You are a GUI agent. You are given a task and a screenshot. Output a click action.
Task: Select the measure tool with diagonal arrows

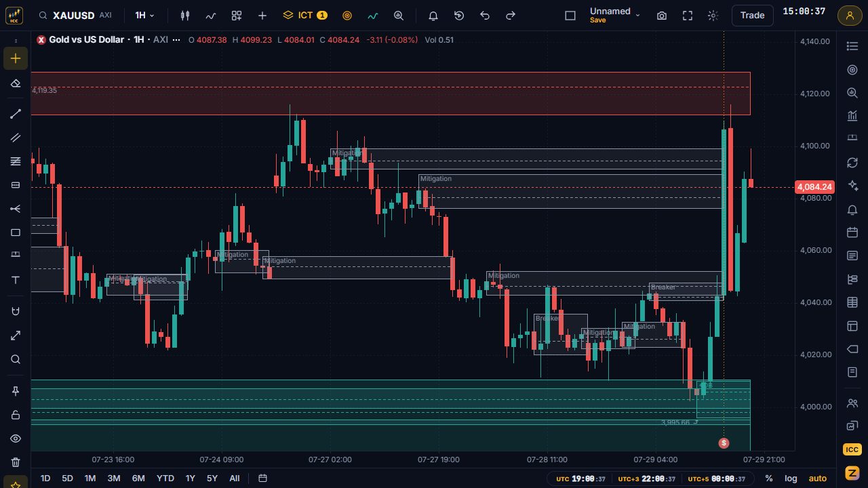coord(16,335)
